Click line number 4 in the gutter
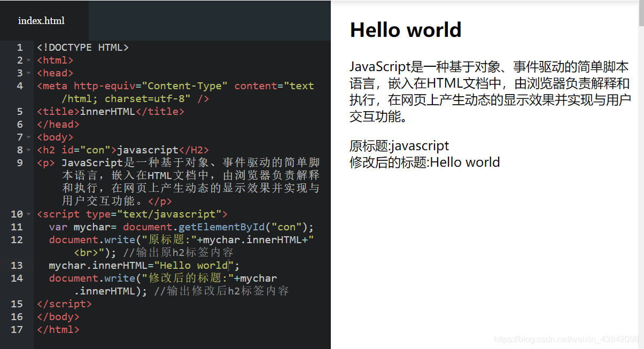The height and width of the screenshot is (349, 644). pyautogui.click(x=20, y=86)
